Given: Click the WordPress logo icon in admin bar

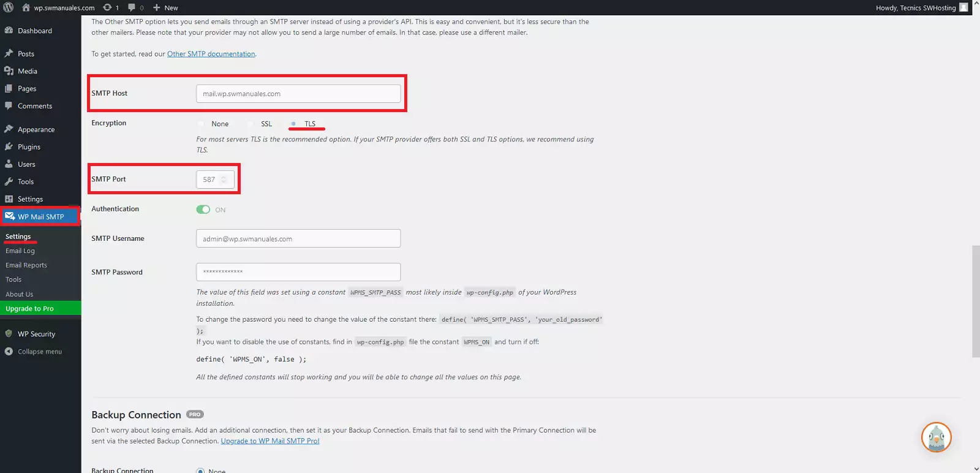Looking at the screenshot, I should pos(9,7).
